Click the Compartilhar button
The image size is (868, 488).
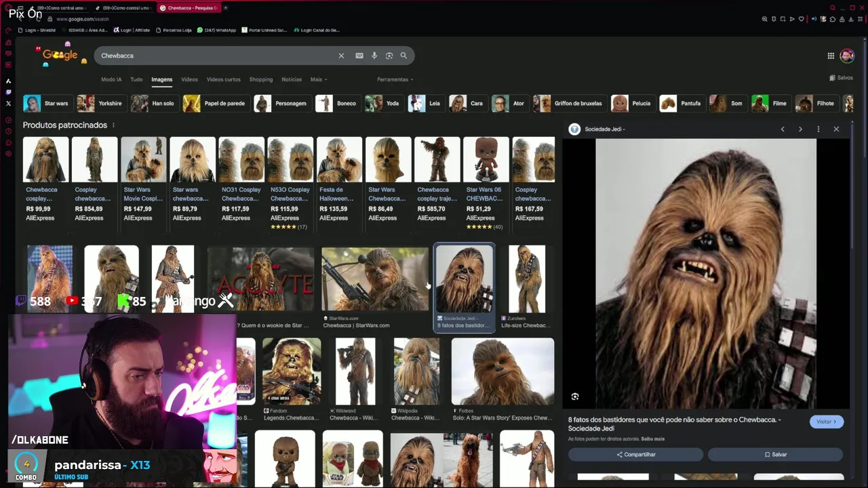pyautogui.click(x=636, y=455)
